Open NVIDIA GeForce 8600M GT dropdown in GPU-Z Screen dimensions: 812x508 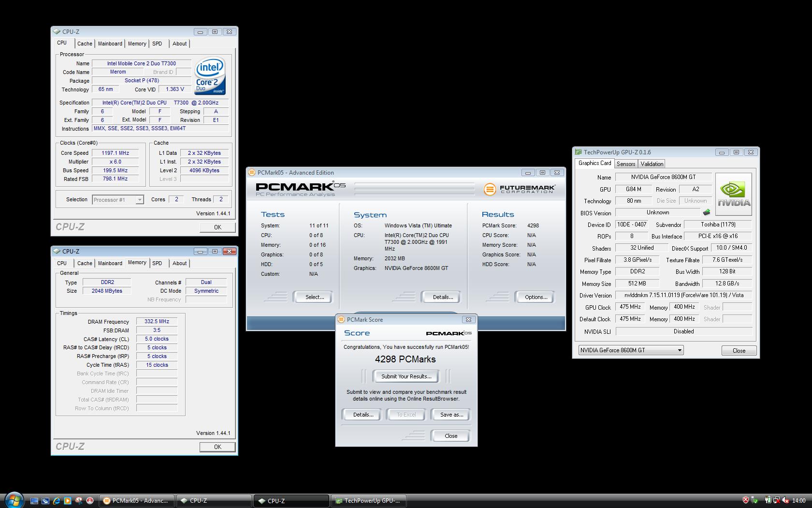coord(631,350)
